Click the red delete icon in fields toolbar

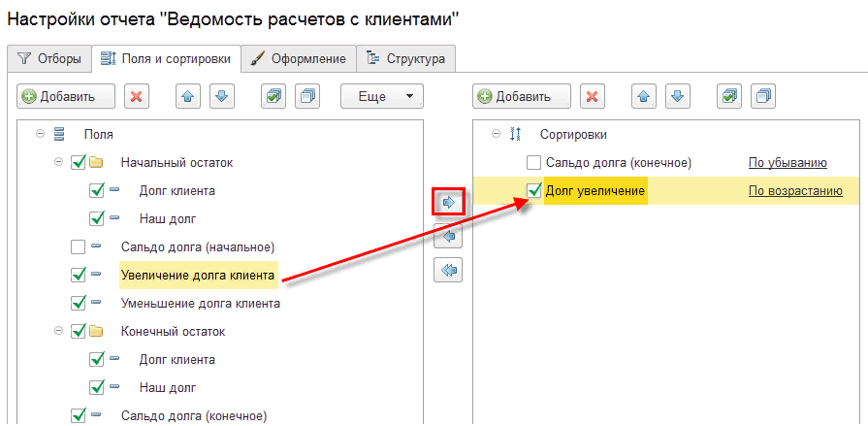point(137,96)
